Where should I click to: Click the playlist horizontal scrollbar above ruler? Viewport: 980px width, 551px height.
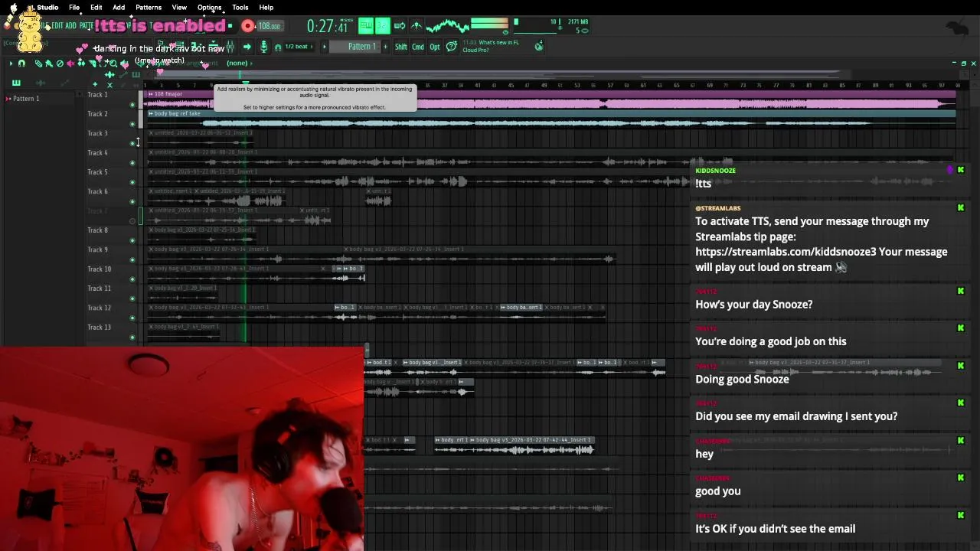[498, 75]
